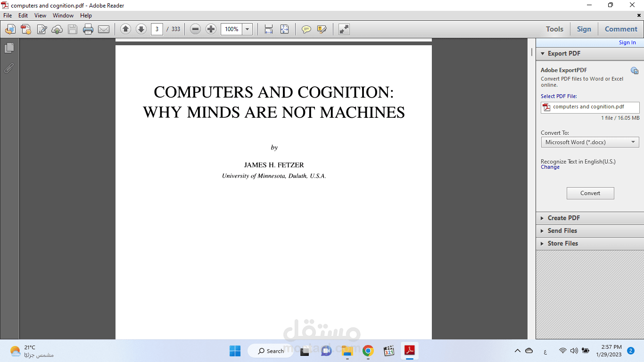Open the zoom level dropdown

click(x=246, y=29)
